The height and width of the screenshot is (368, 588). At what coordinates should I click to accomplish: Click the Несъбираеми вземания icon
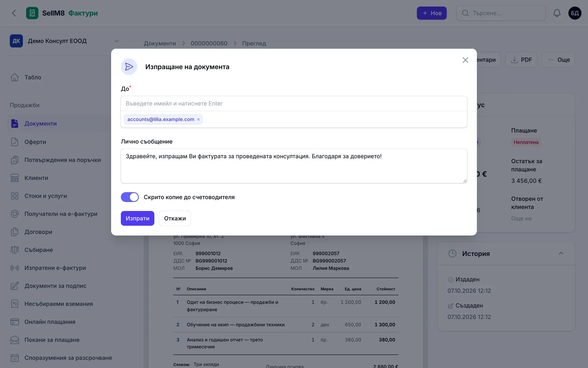click(x=15, y=304)
